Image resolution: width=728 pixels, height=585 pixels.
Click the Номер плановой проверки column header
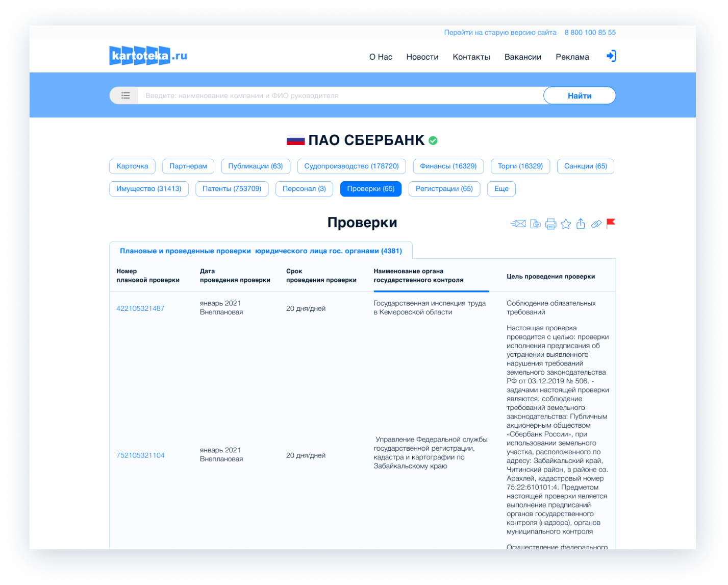[x=148, y=276]
